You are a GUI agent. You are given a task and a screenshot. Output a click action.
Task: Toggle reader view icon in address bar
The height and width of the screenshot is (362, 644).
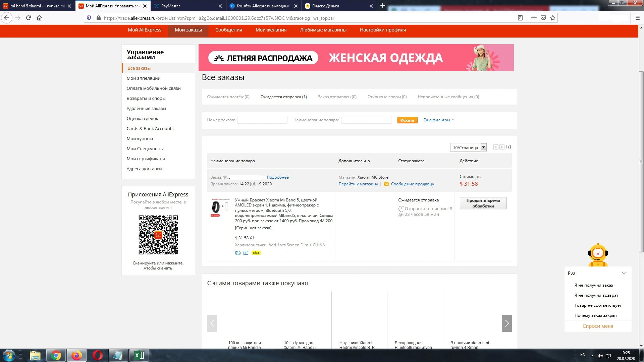pos(520,18)
